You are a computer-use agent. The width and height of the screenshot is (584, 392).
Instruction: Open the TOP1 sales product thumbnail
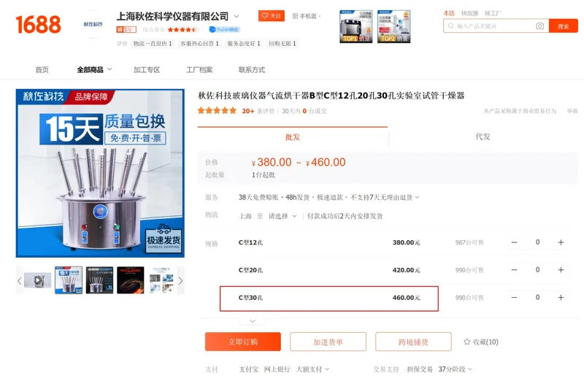356,26
